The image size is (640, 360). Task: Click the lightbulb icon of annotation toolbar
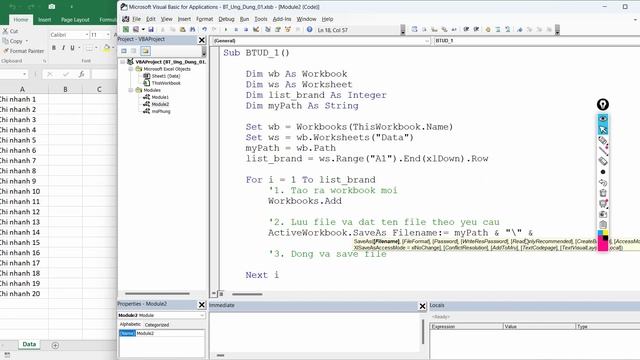tap(603, 104)
